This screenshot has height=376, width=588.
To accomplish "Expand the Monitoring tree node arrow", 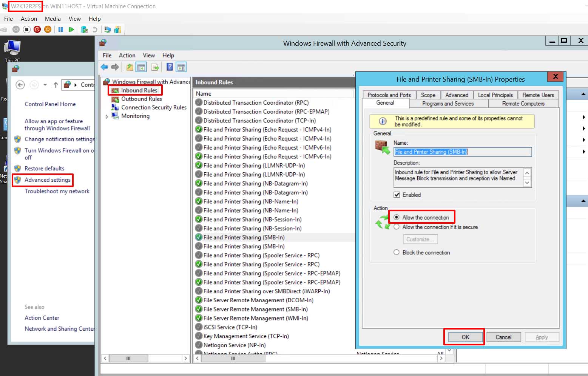I will click(x=107, y=116).
